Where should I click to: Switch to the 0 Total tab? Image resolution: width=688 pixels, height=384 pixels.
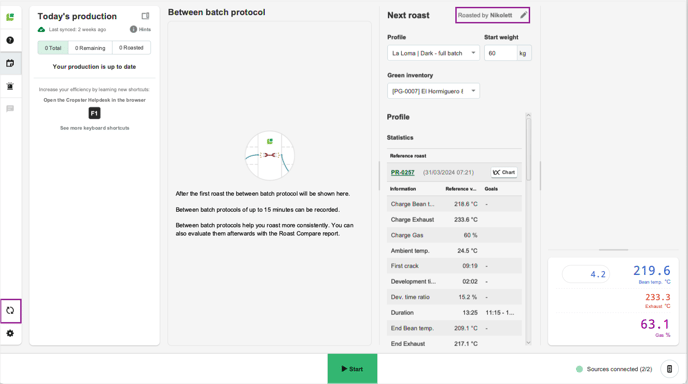53,48
